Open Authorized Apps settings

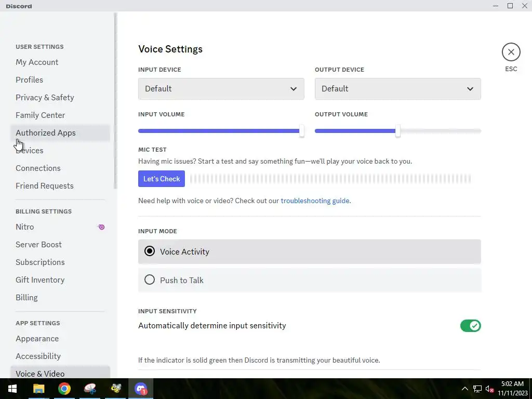[x=60, y=132]
